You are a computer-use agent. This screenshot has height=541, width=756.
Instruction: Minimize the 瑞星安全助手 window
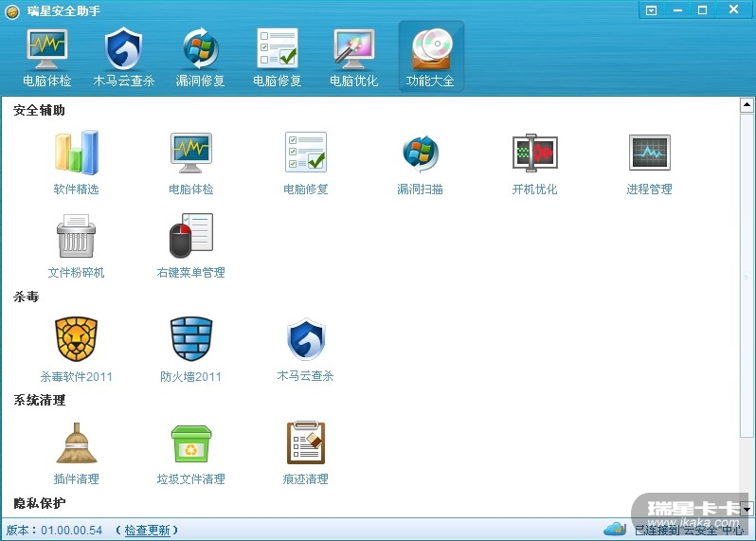(x=678, y=10)
